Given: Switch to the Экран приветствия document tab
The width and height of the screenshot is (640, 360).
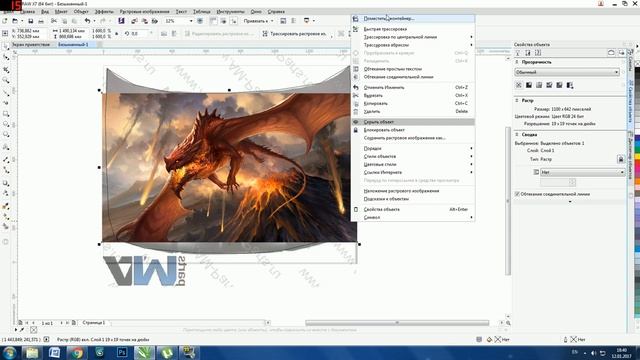Looking at the screenshot, I should point(31,44).
